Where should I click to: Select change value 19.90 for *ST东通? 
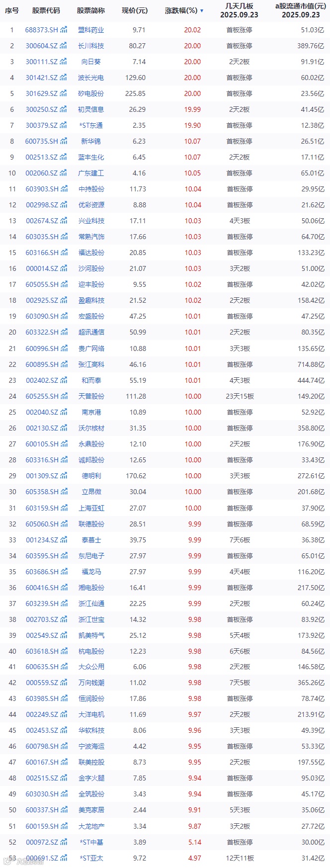(x=192, y=125)
